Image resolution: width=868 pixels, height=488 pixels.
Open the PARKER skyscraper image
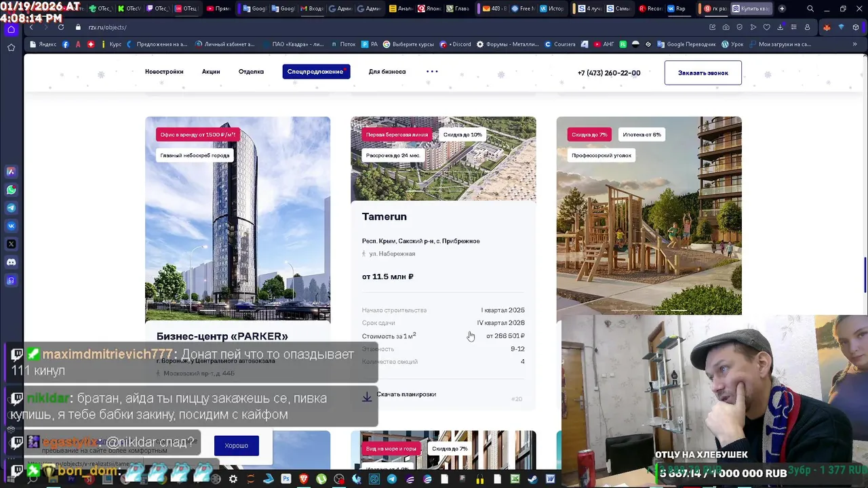[238, 219]
